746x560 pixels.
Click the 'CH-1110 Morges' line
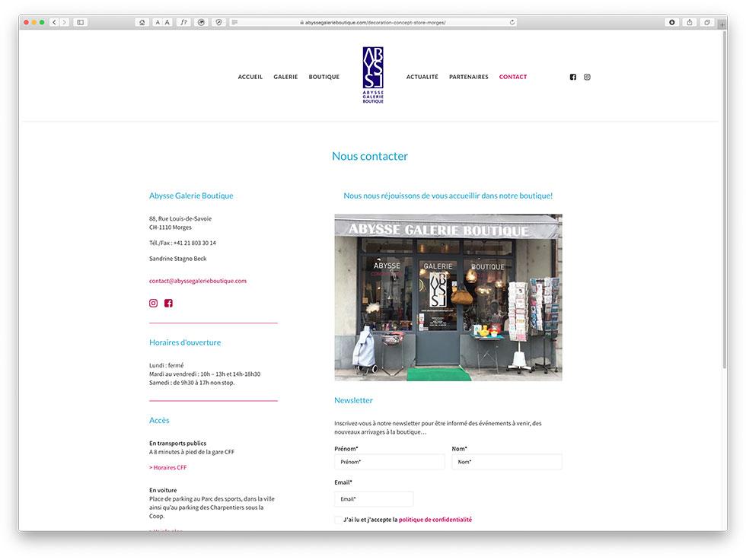point(171,228)
